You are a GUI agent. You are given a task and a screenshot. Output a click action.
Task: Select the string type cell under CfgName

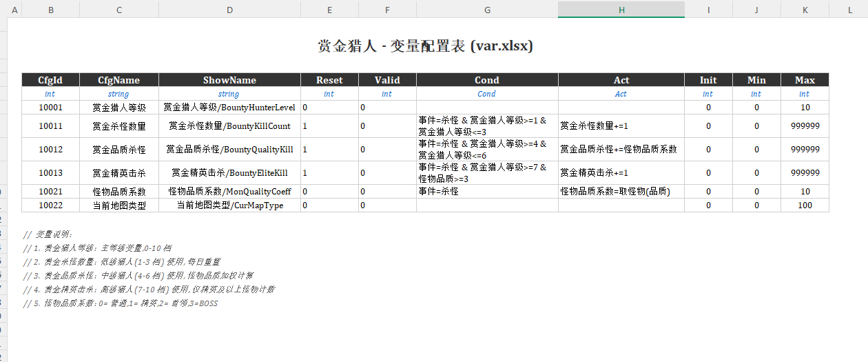(x=119, y=94)
